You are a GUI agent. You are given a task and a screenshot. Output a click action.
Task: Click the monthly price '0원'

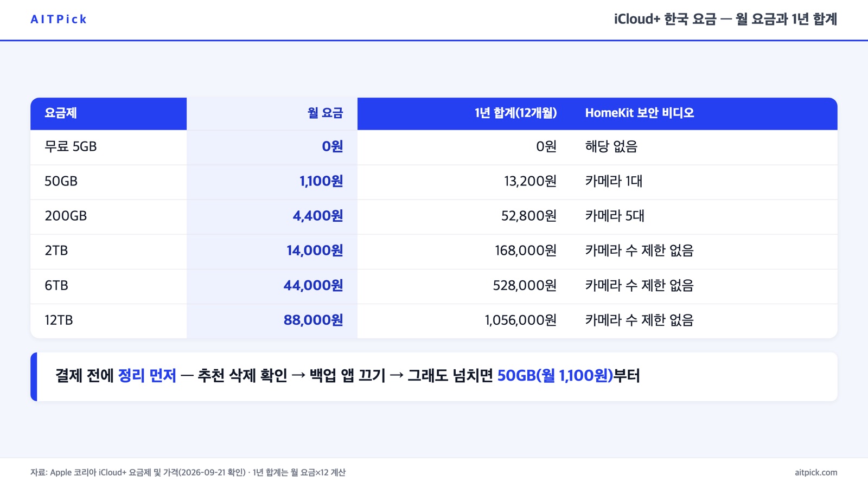point(333,146)
